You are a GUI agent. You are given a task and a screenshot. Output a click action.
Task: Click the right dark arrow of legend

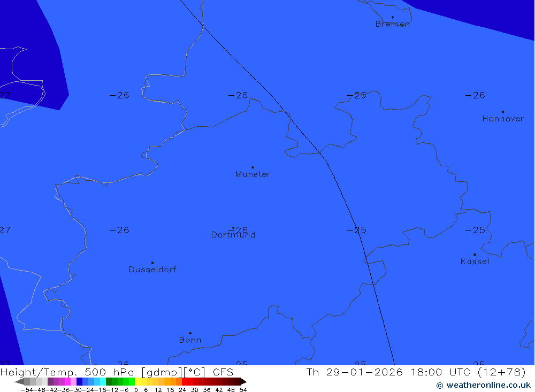[243, 381]
